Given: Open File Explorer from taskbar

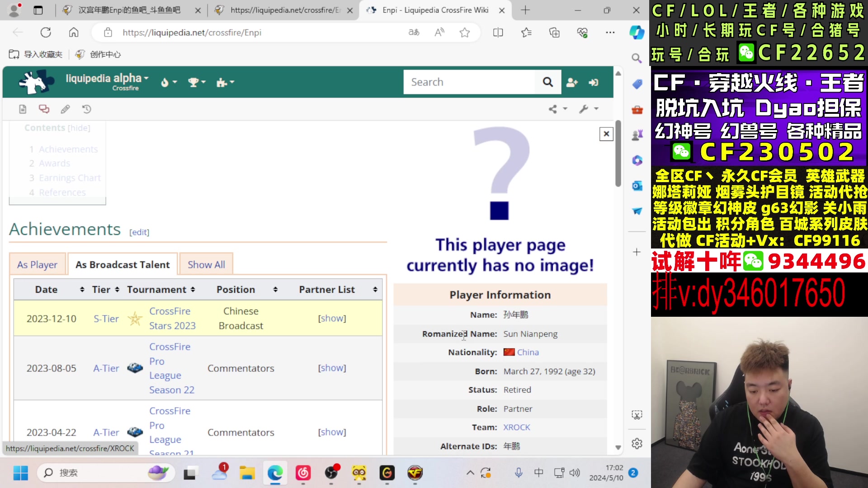Looking at the screenshot, I should 247,473.
